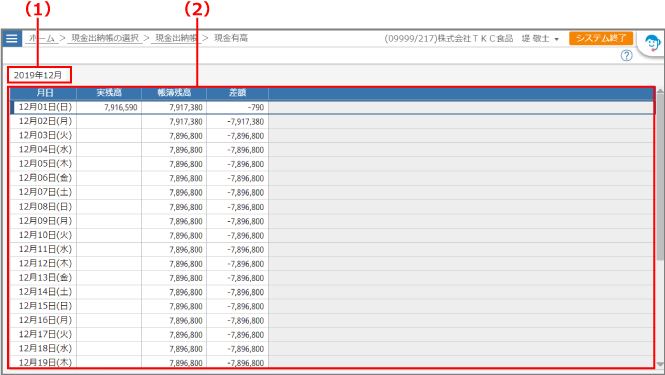Click the 差額 column header
The height and width of the screenshot is (375, 665).
tap(238, 93)
